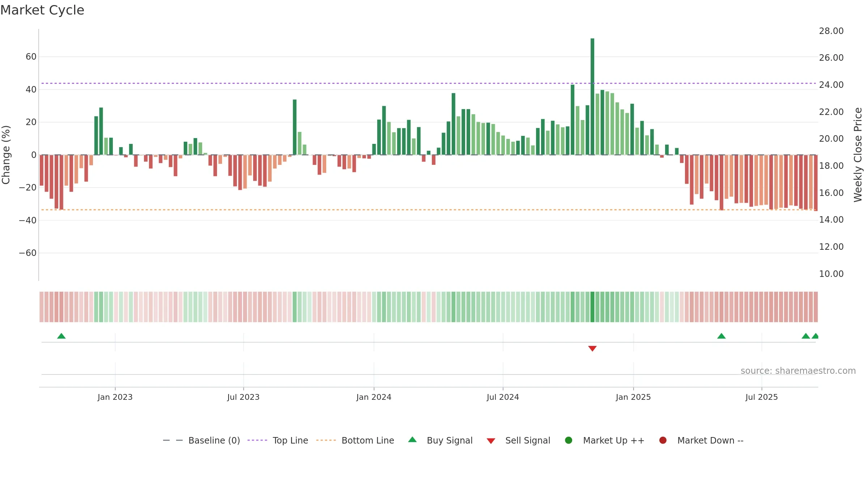Click the Baseline (0) dashed legend marker
The width and height of the screenshot is (868, 488).
[x=173, y=440]
